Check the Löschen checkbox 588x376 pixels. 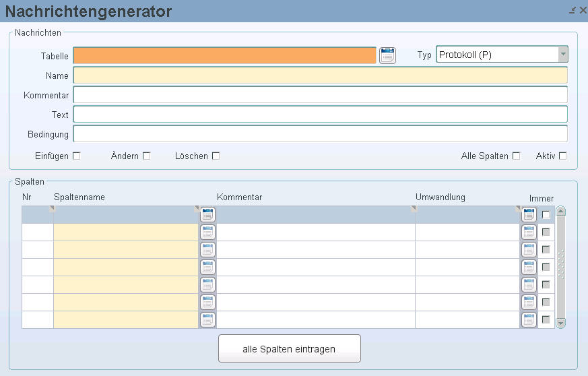216,156
